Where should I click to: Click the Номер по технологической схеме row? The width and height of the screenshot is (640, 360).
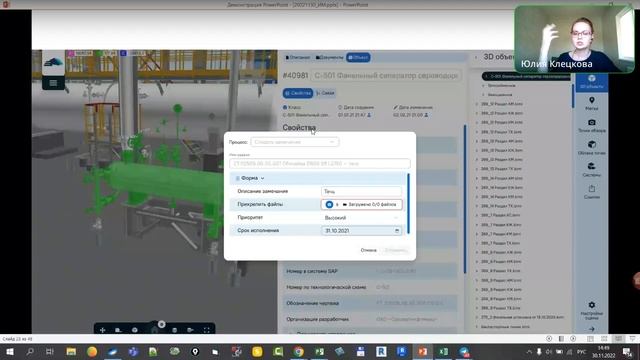[370, 287]
